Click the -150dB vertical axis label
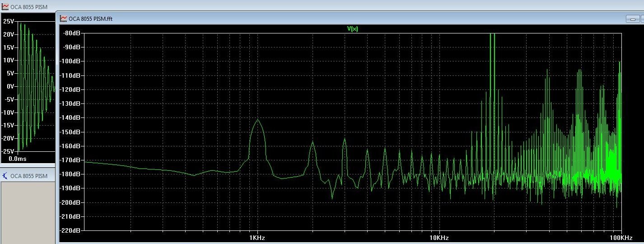This screenshot has height=244, width=644. point(71,132)
